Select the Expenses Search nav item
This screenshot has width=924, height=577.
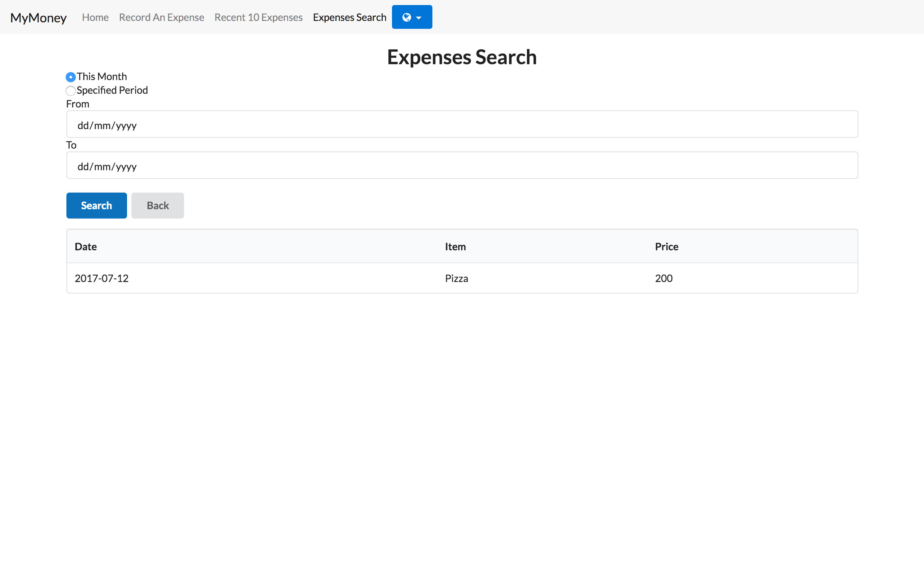349,17
